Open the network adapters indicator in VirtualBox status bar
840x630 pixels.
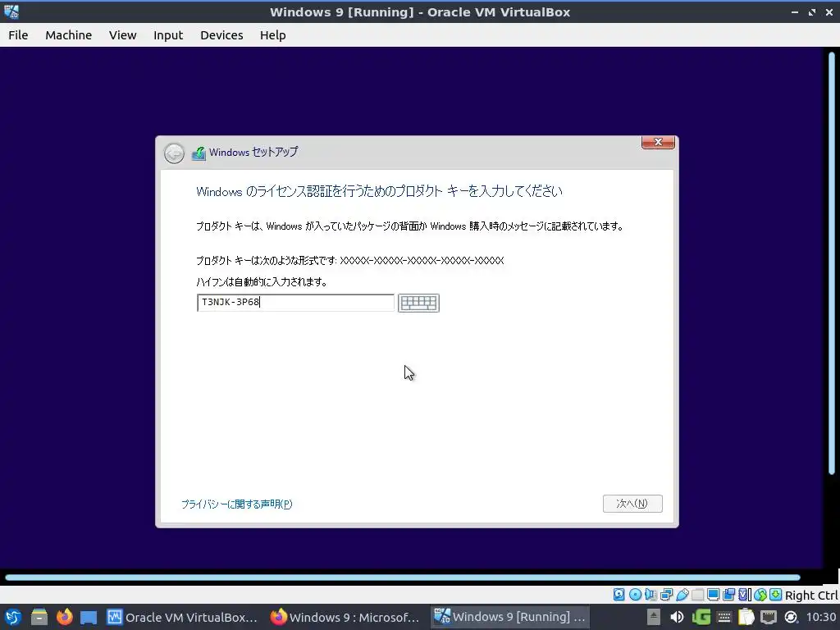(x=666, y=595)
